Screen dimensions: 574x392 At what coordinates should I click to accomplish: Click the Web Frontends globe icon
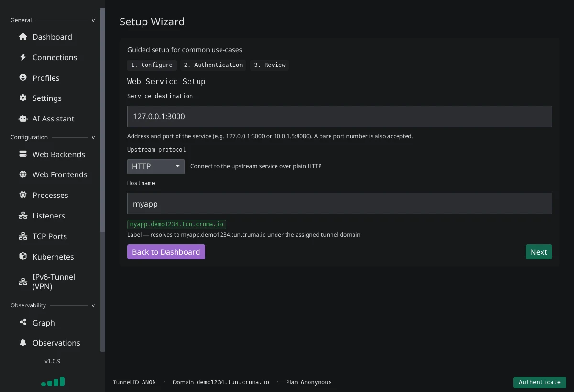tap(23, 174)
